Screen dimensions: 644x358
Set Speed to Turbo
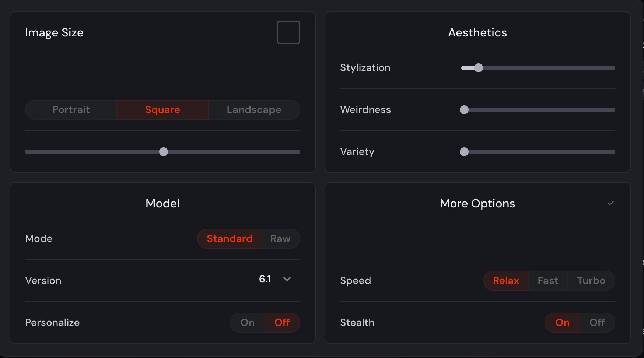pyautogui.click(x=591, y=281)
